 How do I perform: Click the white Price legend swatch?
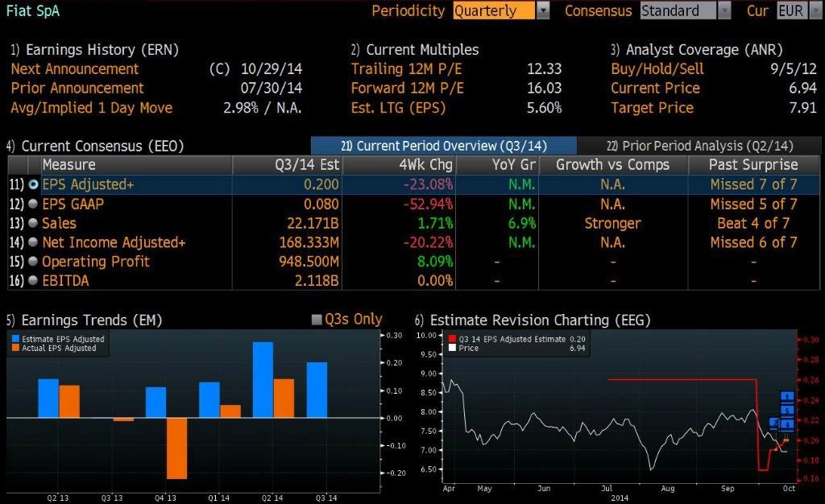pyautogui.click(x=452, y=348)
